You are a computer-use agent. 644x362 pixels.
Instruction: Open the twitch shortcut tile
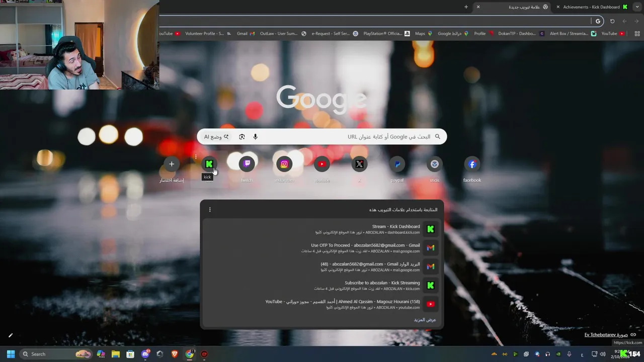(247, 164)
